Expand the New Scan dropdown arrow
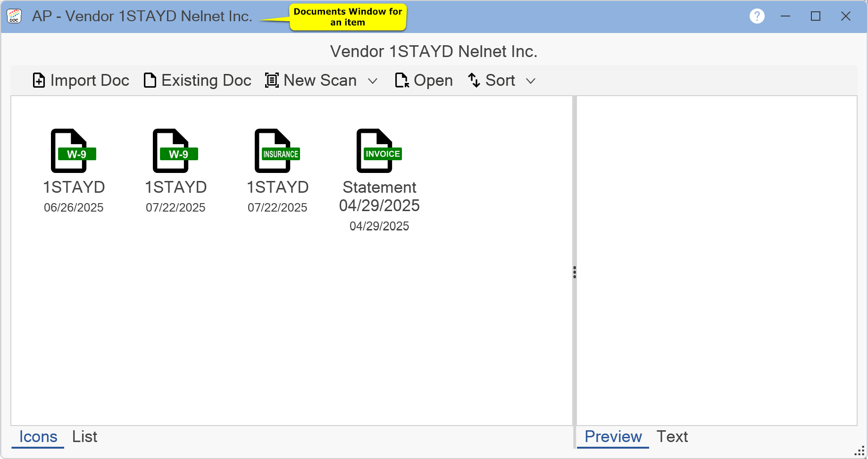The image size is (868, 459). 373,81
